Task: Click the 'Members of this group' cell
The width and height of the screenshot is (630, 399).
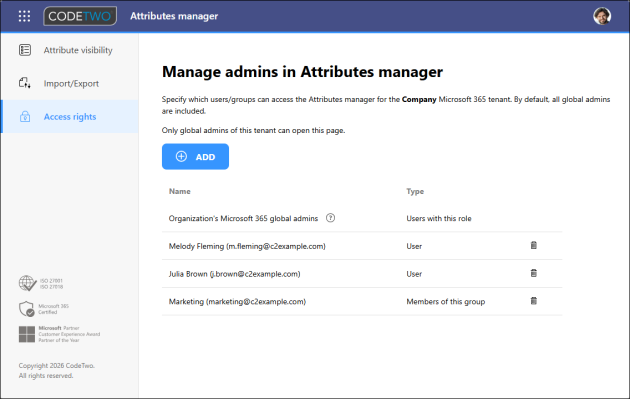Action: click(x=446, y=301)
